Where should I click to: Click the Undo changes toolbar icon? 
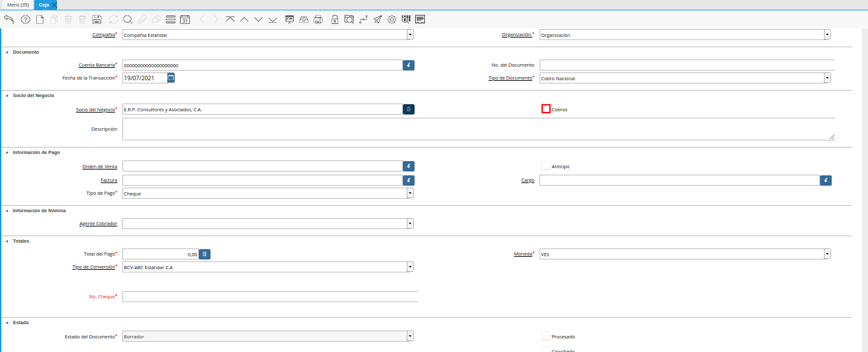(8, 19)
